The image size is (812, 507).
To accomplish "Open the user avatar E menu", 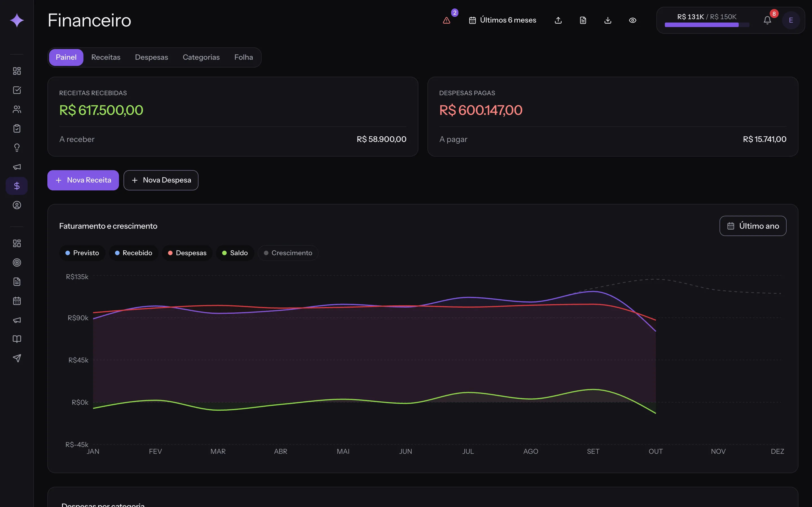I will pos(791,21).
